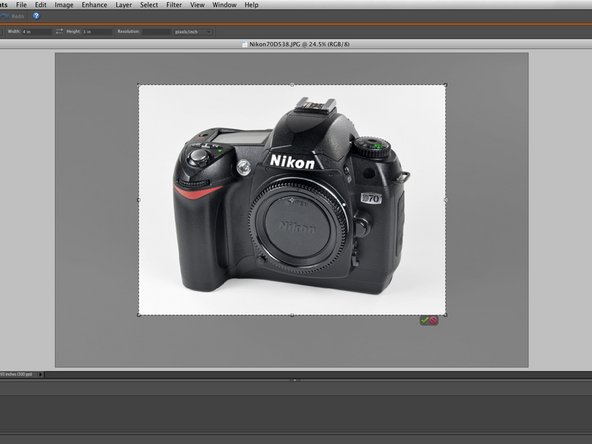The width and height of the screenshot is (592, 444).
Task: Click the blue help question mark icon
Action: 36,16
